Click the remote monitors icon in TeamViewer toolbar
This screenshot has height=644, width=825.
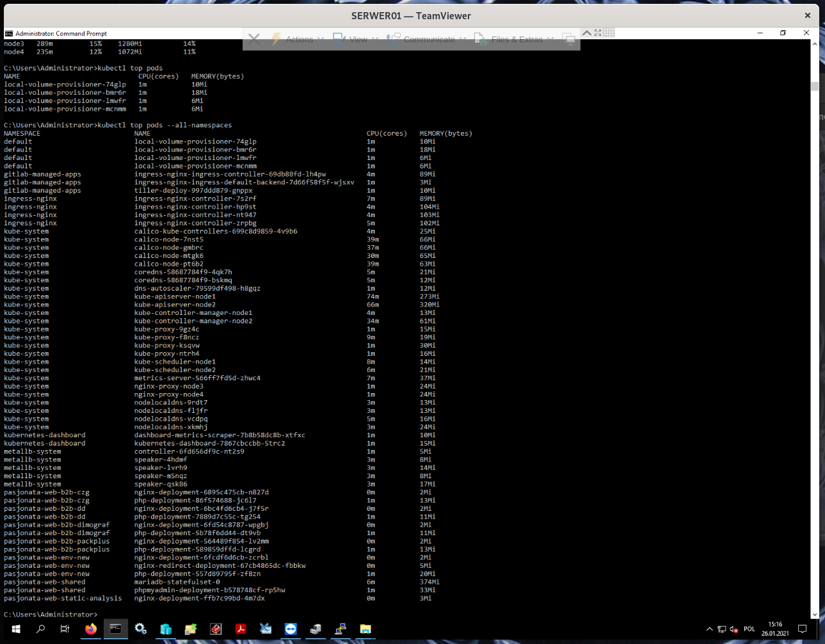pyautogui.click(x=568, y=39)
